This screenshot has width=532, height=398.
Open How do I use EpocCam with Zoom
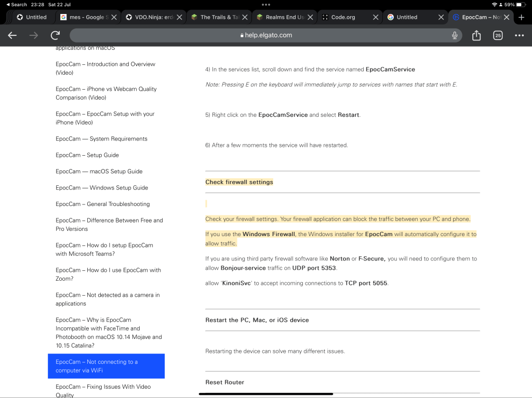(108, 275)
